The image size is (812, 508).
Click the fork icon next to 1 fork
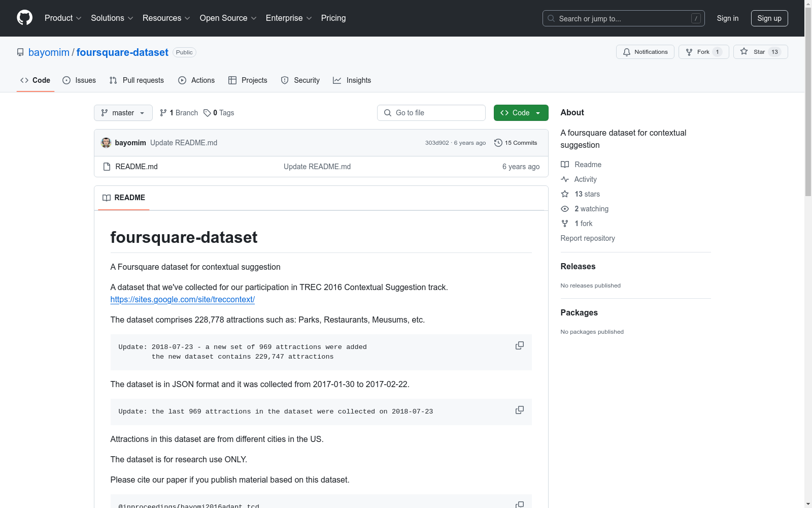click(x=565, y=224)
